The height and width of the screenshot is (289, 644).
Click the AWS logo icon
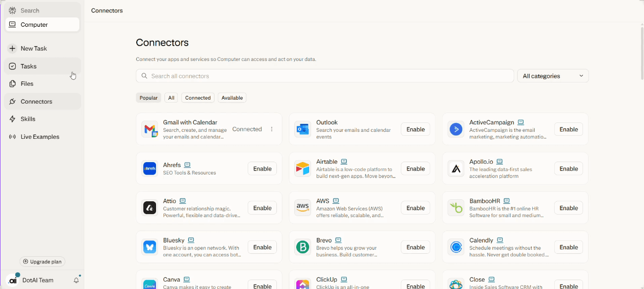tap(303, 208)
